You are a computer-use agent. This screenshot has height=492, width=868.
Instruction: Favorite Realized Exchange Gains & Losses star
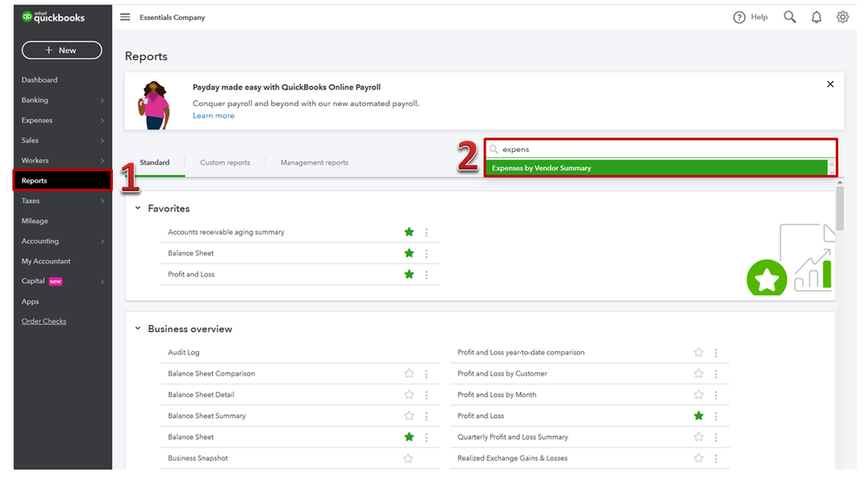[699, 458]
